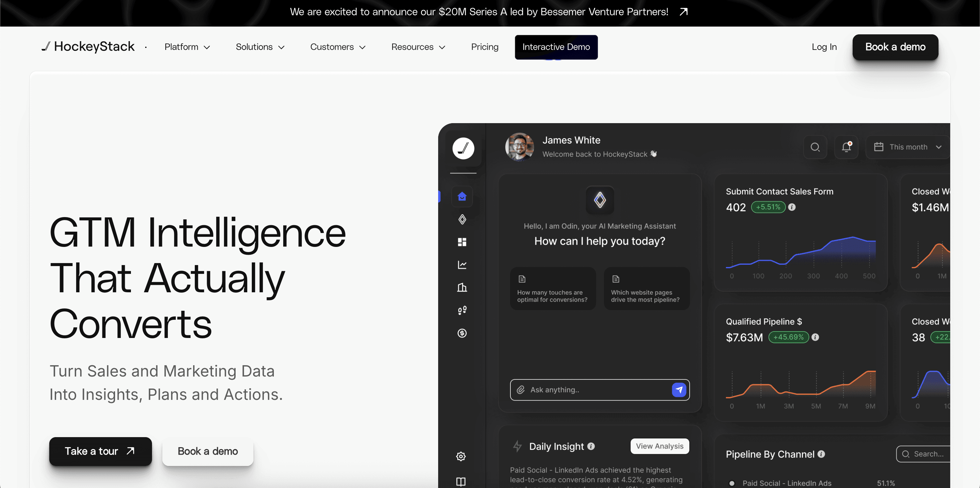Open the Resources navigation menu
980x488 pixels.
pyautogui.click(x=418, y=47)
